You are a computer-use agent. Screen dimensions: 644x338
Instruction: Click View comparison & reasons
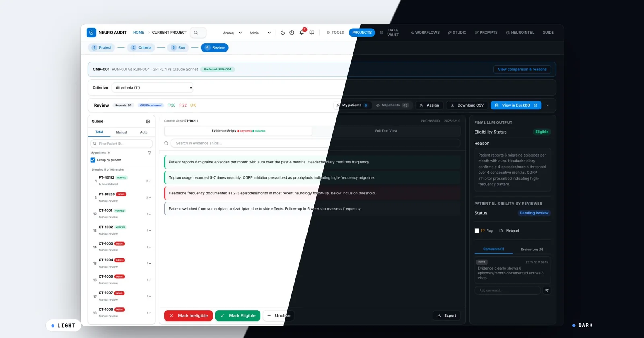522,70
